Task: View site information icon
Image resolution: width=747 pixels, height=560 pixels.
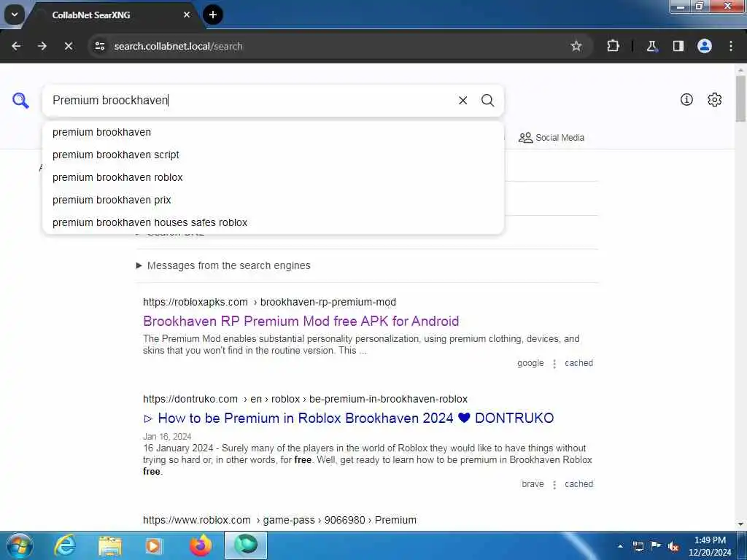Action: tap(99, 46)
